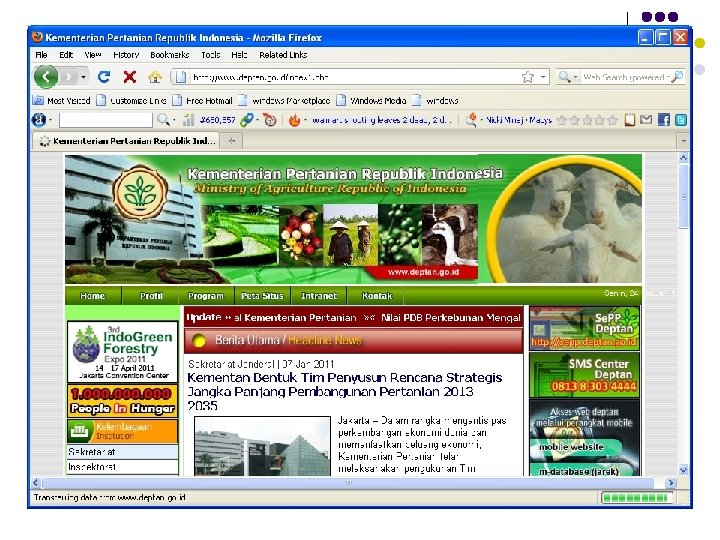This screenshot has height=540, width=720.
Task: Open the Tools menu
Action: click(x=211, y=55)
